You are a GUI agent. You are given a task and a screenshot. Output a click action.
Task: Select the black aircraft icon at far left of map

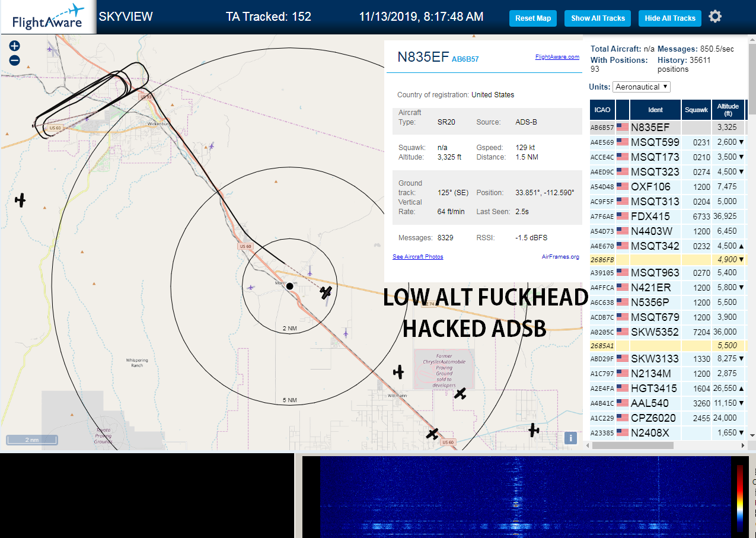(x=21, y=200)
